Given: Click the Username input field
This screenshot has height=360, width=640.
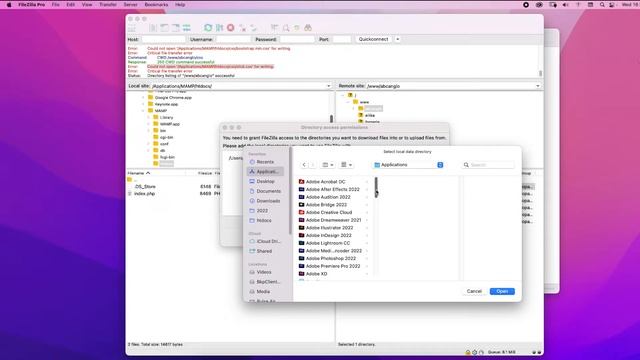Looking at the screenshot, I should tap(233, 39).
